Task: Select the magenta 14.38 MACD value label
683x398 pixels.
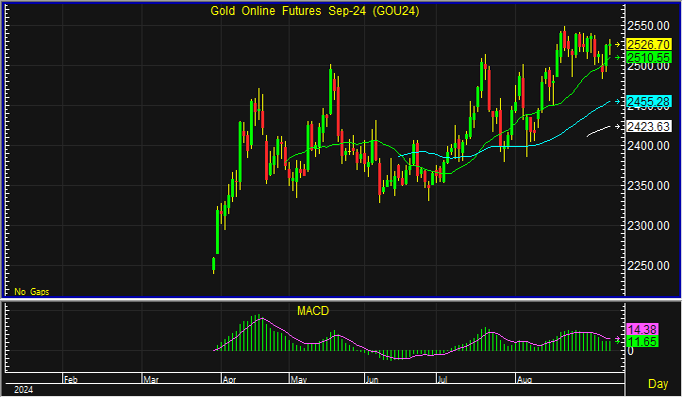Action: tap(642, 330)
